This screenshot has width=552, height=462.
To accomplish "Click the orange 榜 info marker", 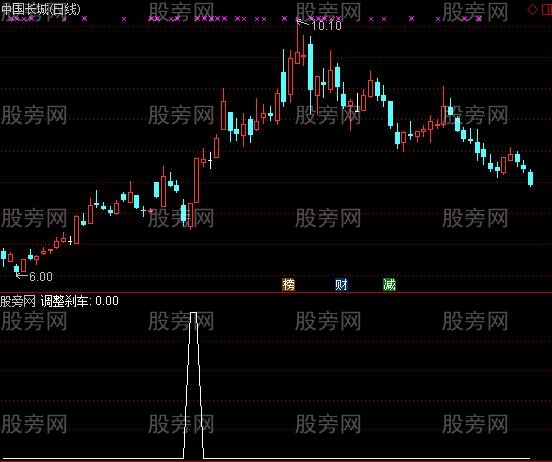I will (x=288, y=285).
